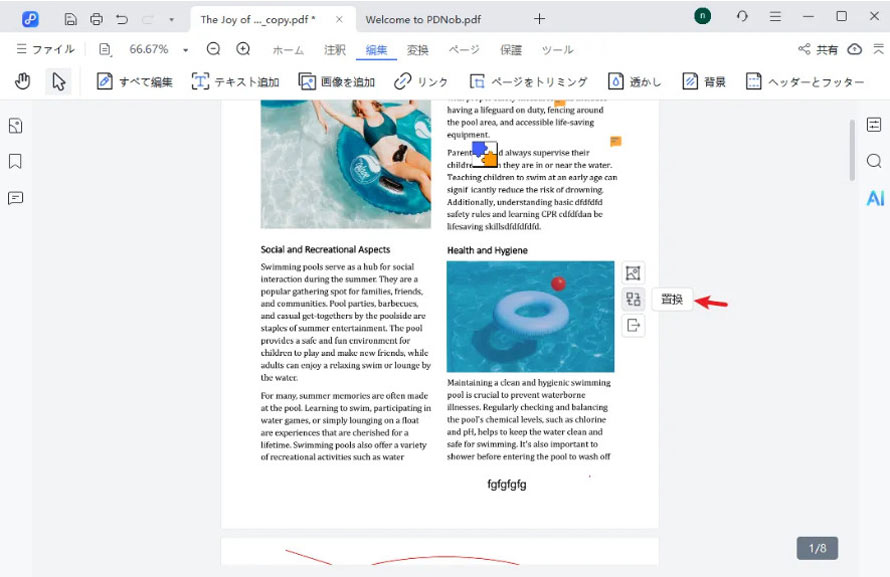This screenshot has width=890, height=577.
Task: Open the quick access toolbar dropdown arrow
Action: (171, 19)
